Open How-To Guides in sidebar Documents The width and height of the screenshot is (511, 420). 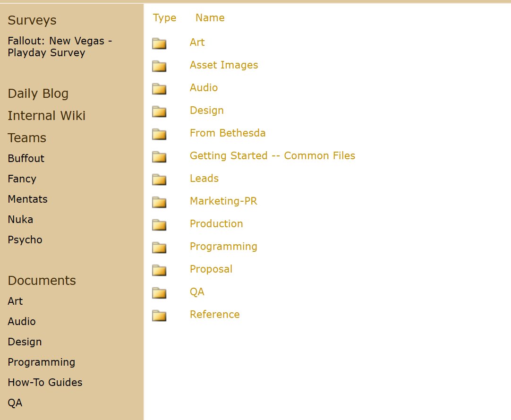[x=45, y=383]
